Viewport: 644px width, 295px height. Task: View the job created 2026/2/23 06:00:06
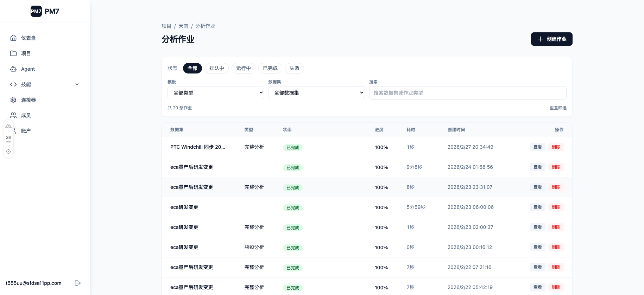coord(538,207)
